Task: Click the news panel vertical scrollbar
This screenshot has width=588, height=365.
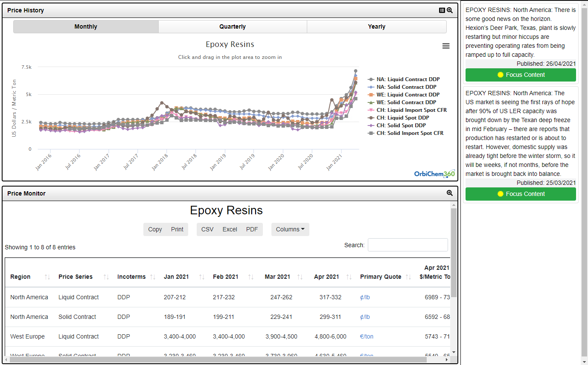Action: (x=584, y=183)
